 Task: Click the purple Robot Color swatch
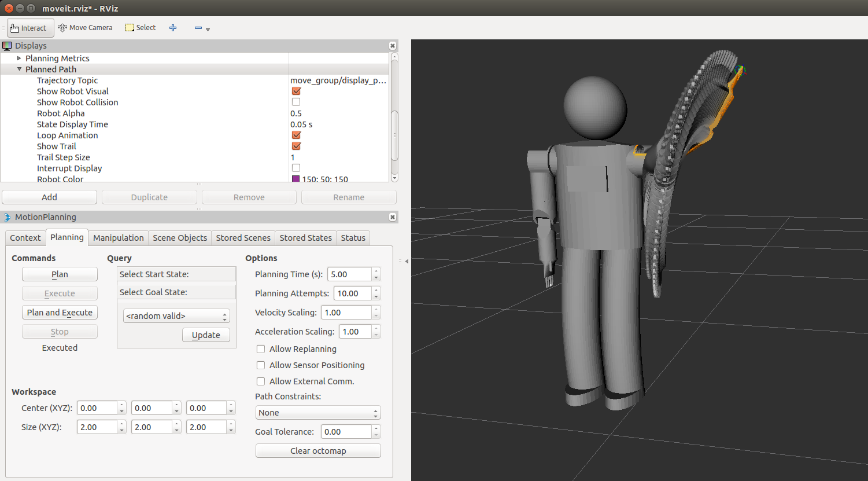point(296,179)
